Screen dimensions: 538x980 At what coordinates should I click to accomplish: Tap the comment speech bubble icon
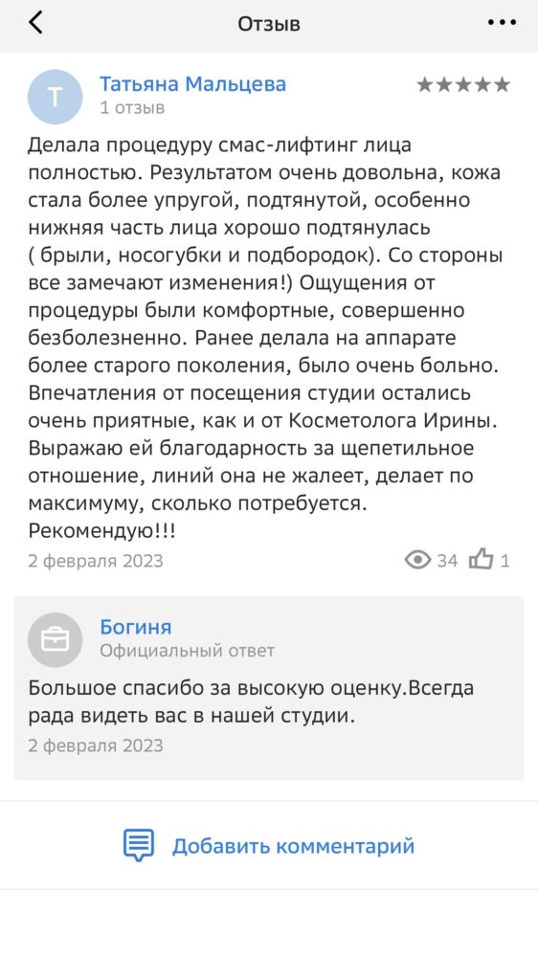(x=139, y=846)
